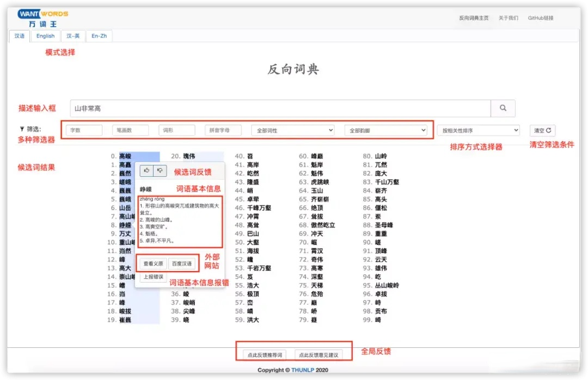Click the 词形 filter field
The image size is (588, 380).
click(176, 130)
